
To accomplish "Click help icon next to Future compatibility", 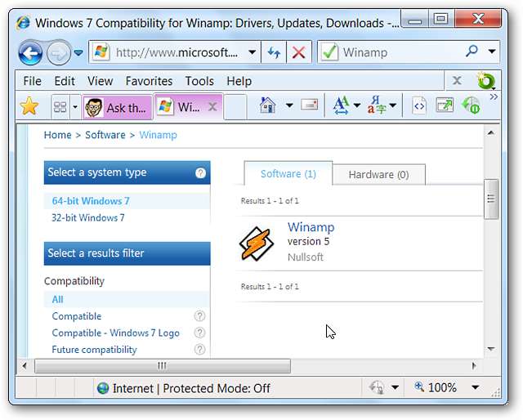I will 199,349.
